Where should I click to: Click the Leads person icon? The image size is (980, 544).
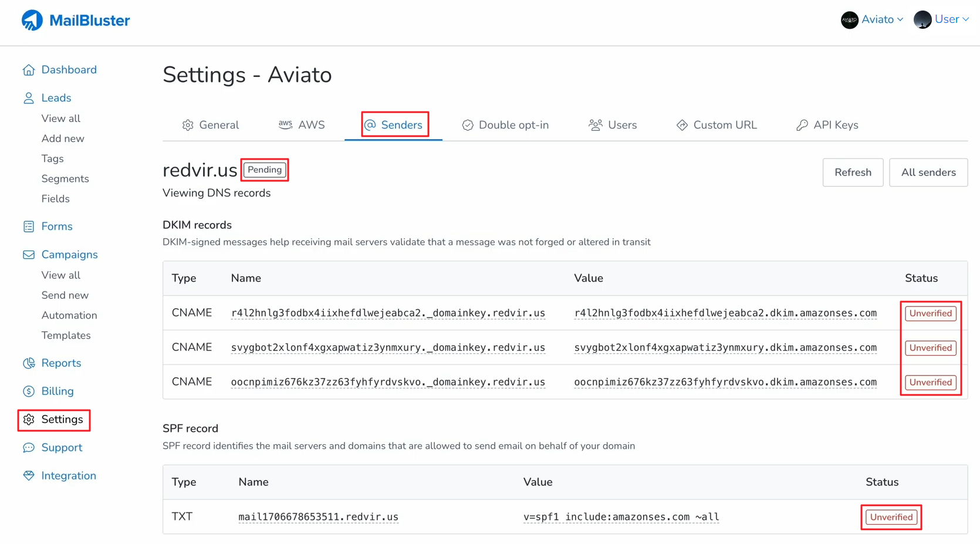[x=29, y=98]
